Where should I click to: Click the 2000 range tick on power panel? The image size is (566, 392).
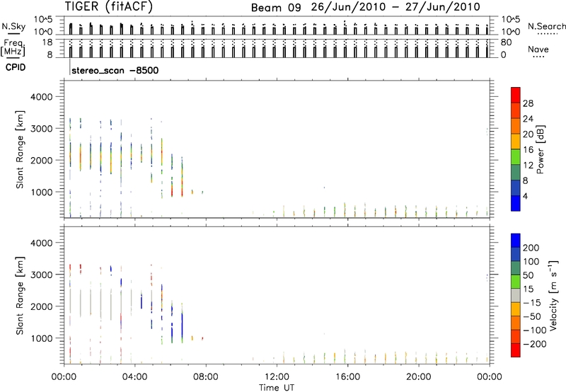click(42, 160)
